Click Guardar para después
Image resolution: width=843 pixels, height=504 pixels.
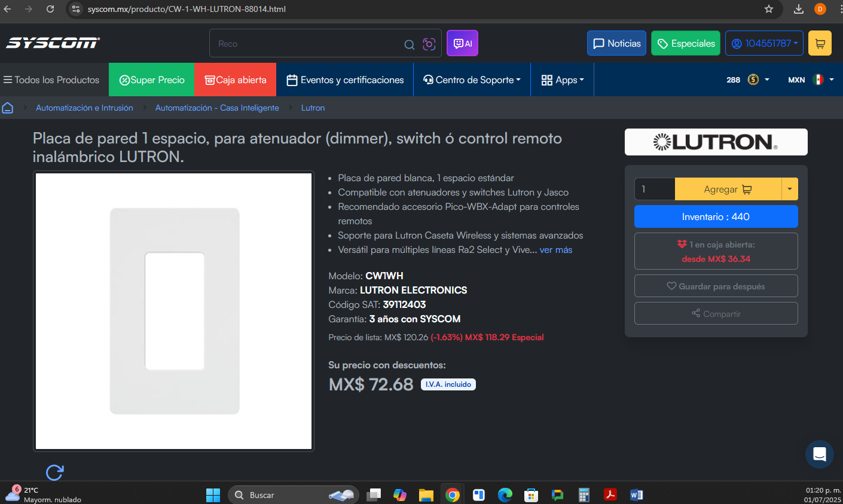coord(716,286)
